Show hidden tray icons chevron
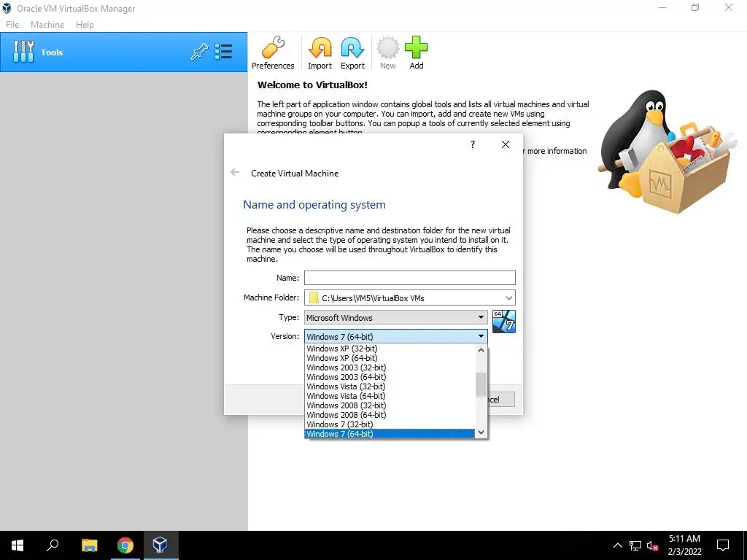 pos(617,545)
